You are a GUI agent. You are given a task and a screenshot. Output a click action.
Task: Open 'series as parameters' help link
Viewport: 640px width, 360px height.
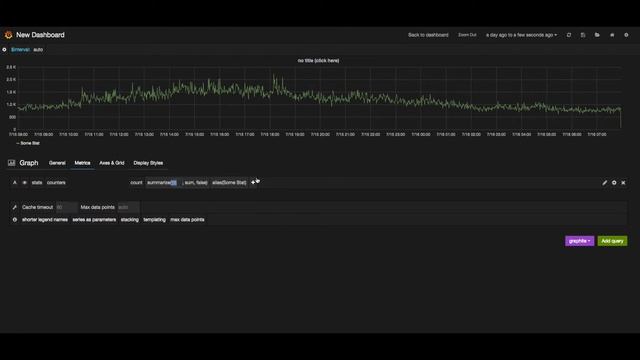pos(94,220)
